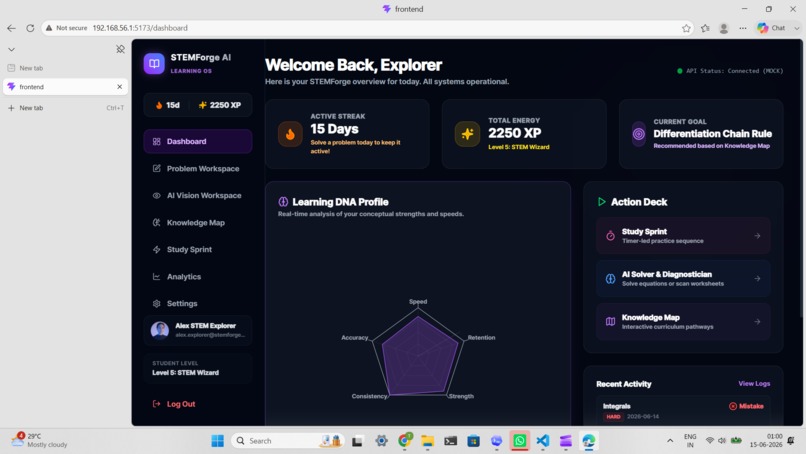Click the Alex STEM Explorer avatar

(x=160, y=330)
